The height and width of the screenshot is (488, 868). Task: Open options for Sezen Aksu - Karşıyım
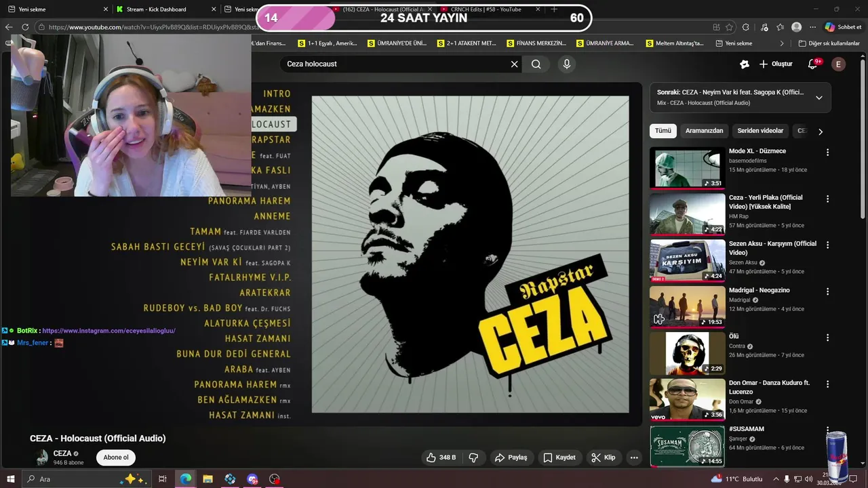827,245
